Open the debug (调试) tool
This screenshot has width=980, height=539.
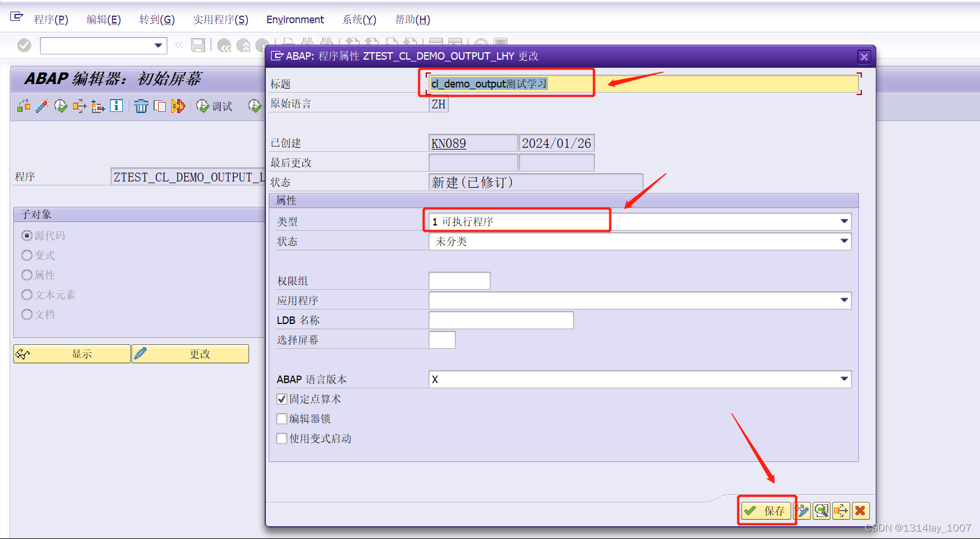coord(214,106)
